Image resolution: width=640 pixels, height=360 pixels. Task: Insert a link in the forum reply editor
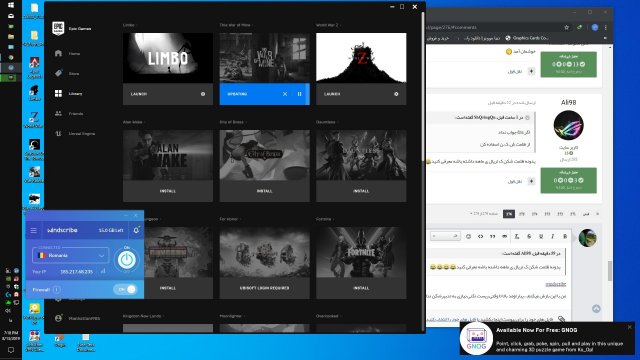(504, 236)
